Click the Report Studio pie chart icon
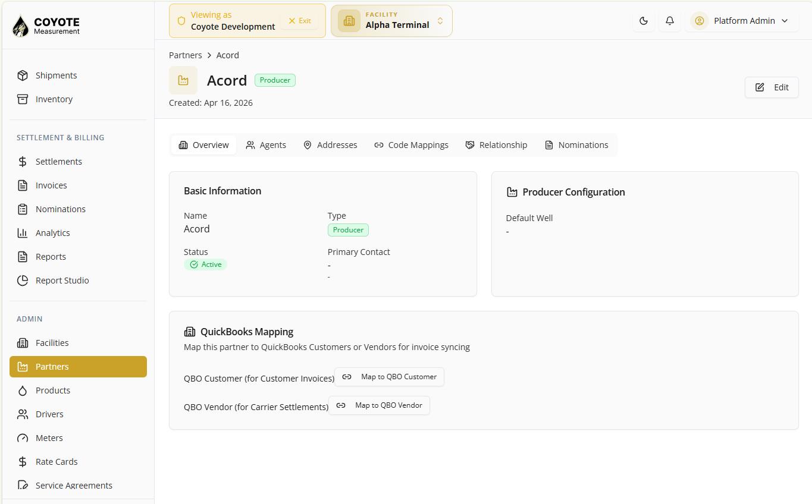Viewport: 812px width, 504px height. pos(23,281)
